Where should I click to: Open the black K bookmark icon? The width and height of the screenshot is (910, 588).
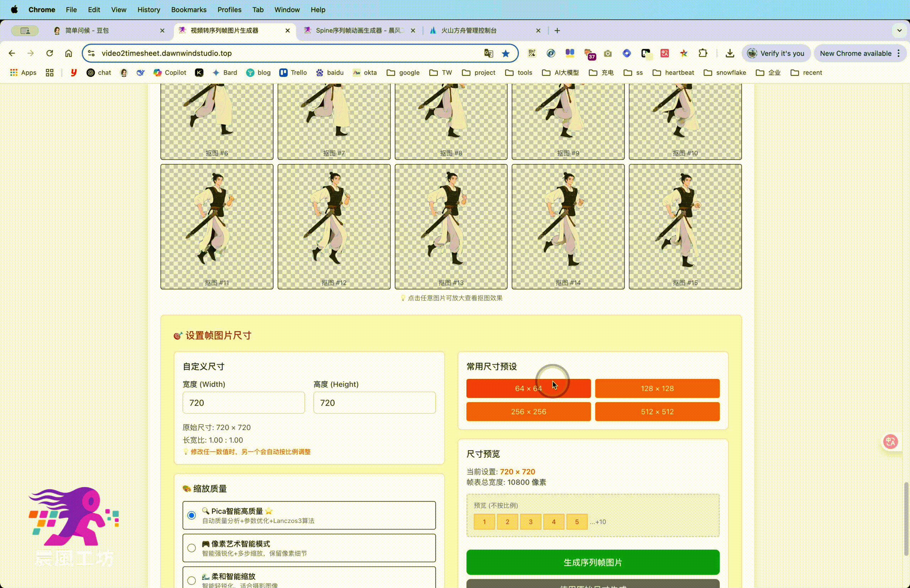click(199, 73)
